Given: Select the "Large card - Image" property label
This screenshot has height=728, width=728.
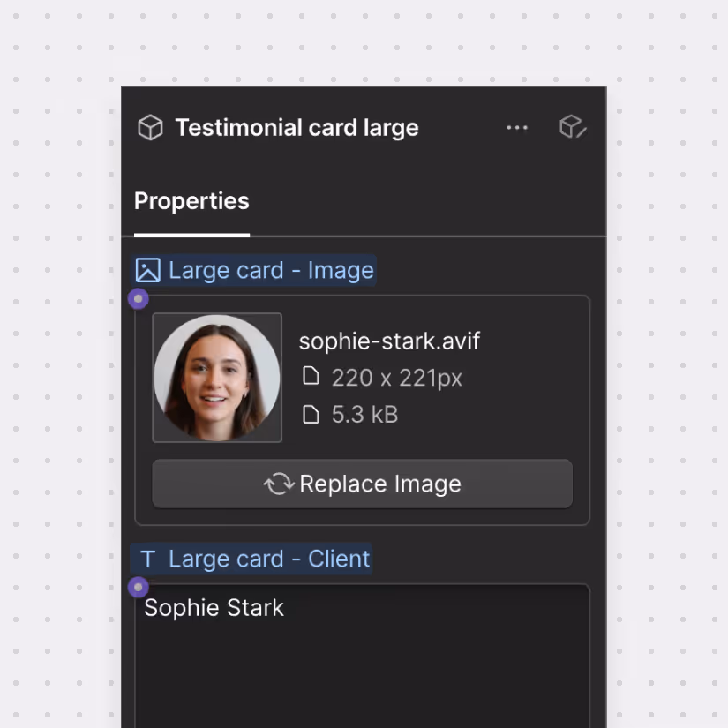Looking at the screenshot, I should [x=270, y=270].
